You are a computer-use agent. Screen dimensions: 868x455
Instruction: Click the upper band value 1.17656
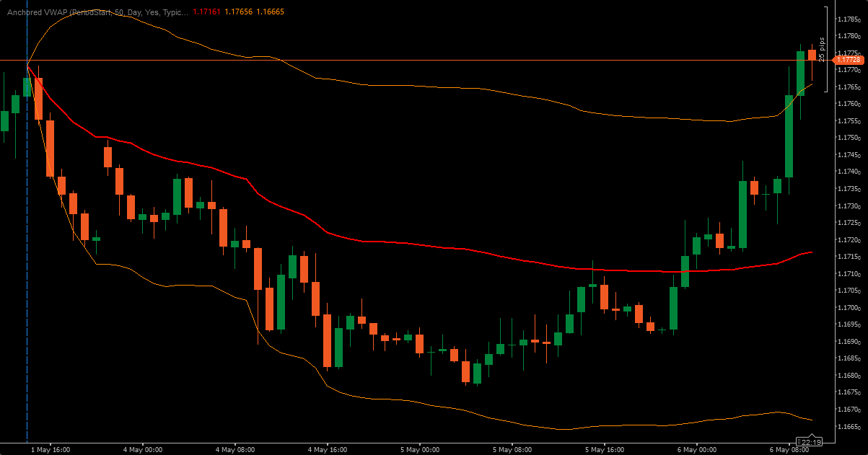[239, 12]
